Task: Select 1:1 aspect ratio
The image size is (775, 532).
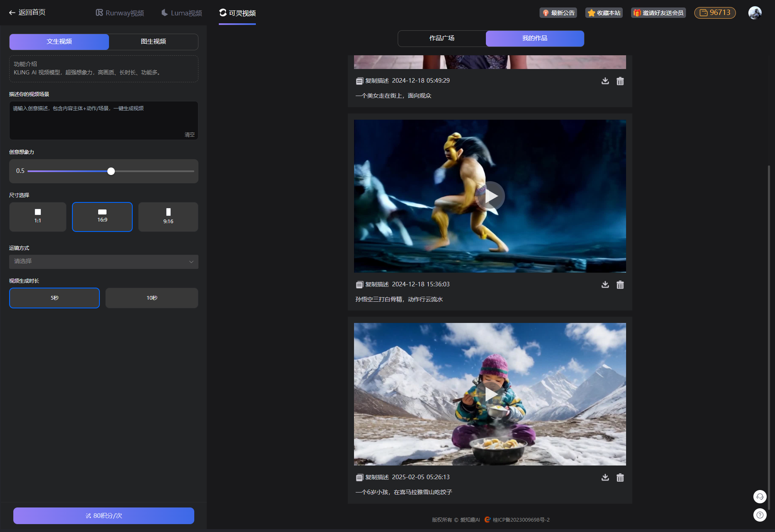Action: [x=38, y=217]
